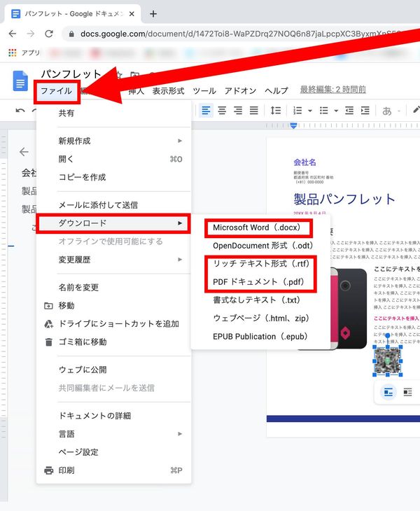
Task: Click the ruler indent marker
Action: point(293,125)
